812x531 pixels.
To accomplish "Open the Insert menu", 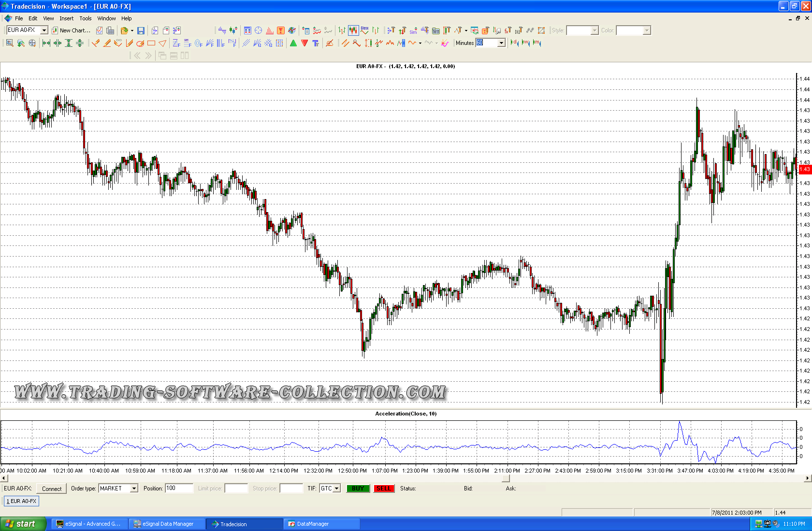I will click(x=66, y=18).
